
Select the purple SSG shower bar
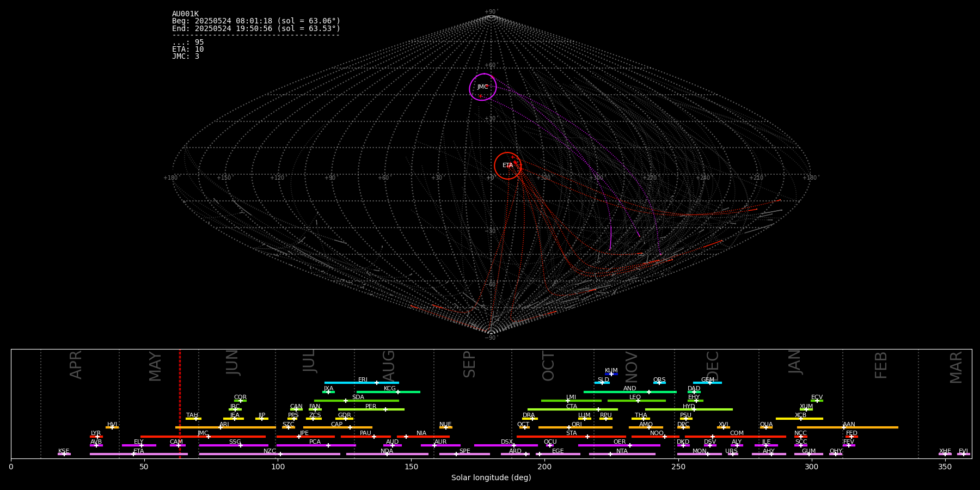coord(234,445)
